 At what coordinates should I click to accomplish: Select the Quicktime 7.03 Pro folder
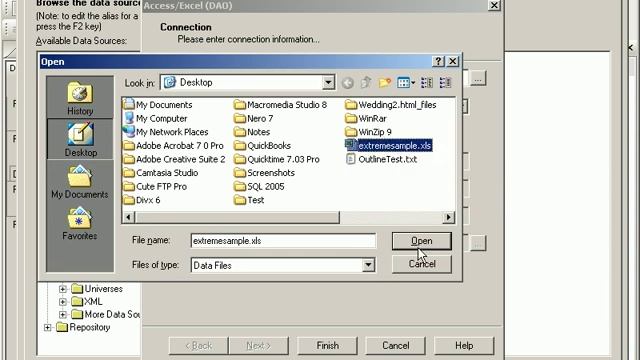pos(277,159)
